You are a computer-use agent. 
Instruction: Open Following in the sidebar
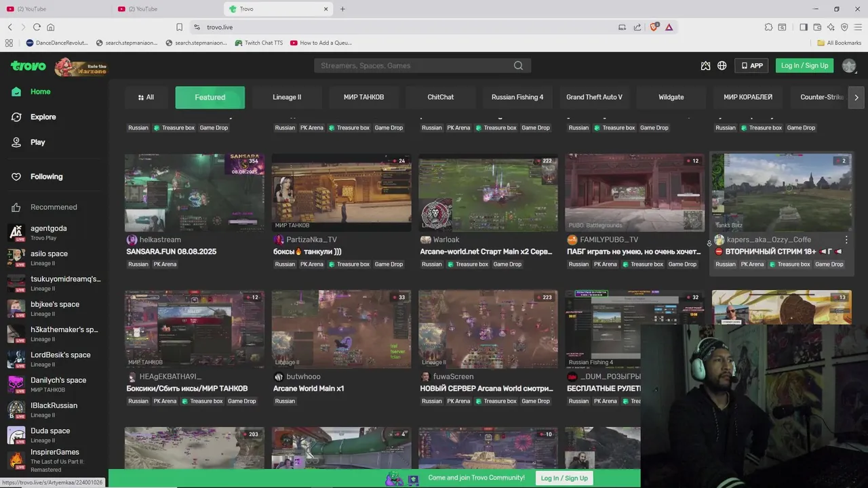46,176
